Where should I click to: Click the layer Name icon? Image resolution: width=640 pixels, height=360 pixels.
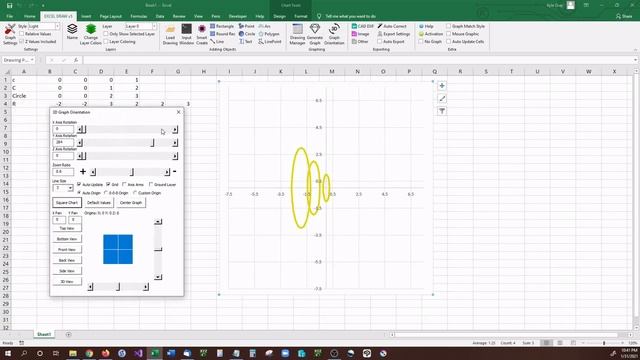(72, 32)
